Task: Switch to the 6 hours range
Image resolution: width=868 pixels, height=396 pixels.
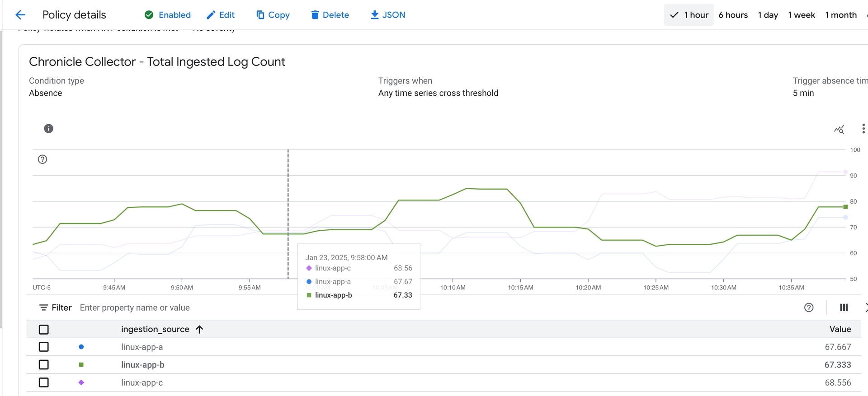Action: 733,15
